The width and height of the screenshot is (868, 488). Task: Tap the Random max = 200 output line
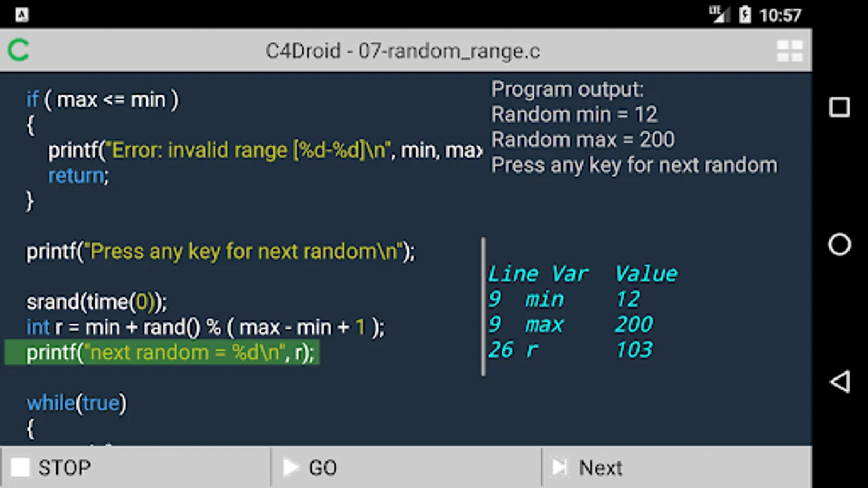tap(583, 140)
